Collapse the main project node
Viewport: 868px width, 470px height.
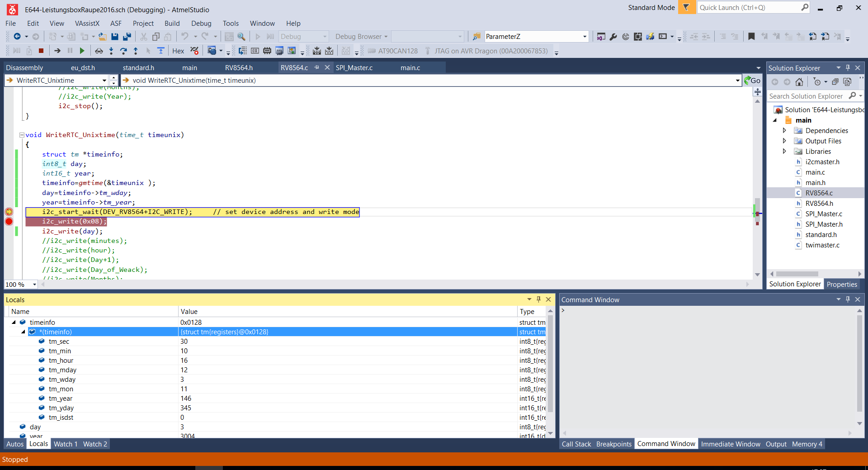[x=775, y=120]
